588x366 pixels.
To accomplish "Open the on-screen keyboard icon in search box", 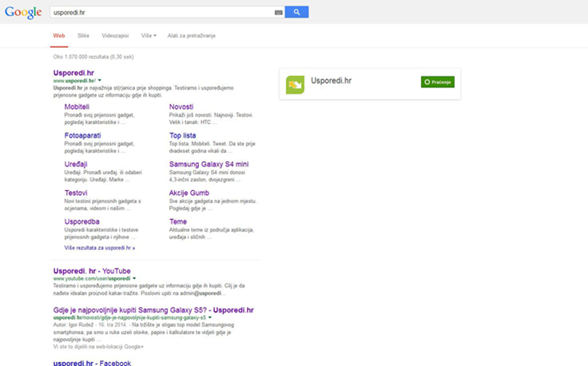I will point(278,12).
